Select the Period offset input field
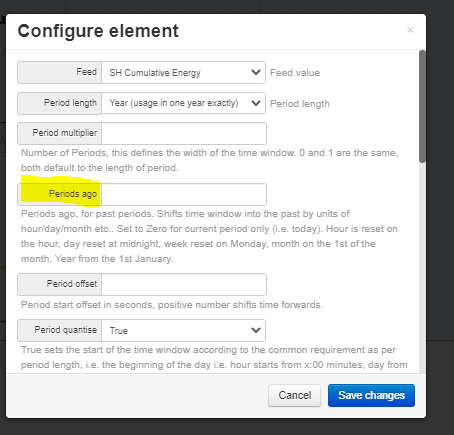This screenshot has height=435, width=454. tap(184, 284)
